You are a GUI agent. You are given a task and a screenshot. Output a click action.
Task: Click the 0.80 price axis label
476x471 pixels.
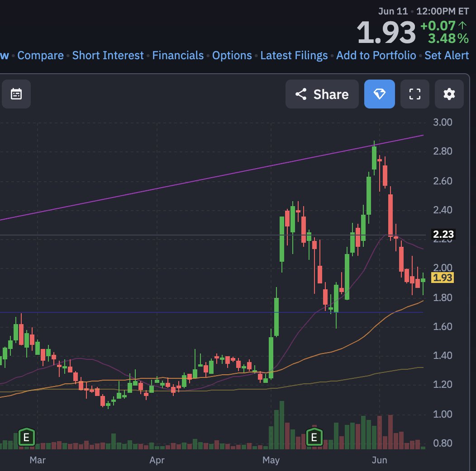coord(443,443)
